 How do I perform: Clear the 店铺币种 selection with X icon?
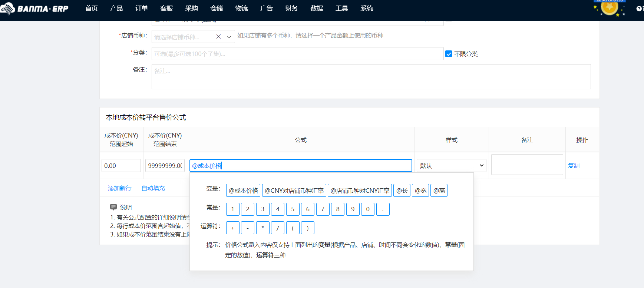(x=218, y=37)
